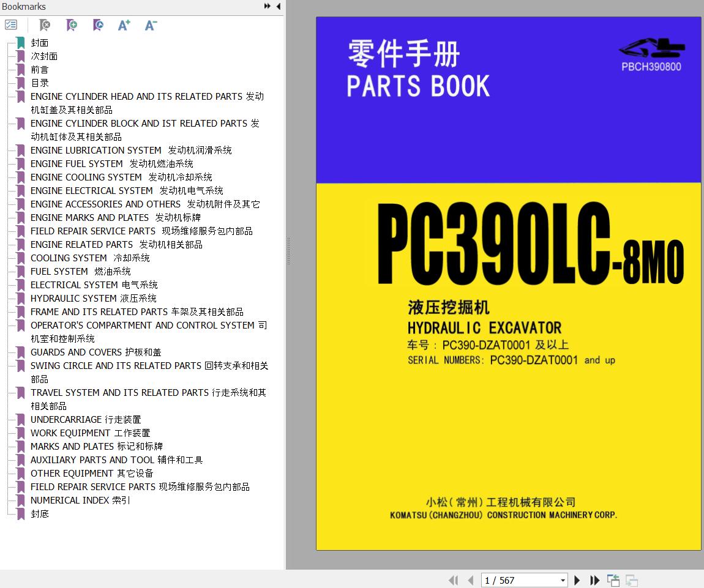Screen dimensions: 704x588
Task: Click the double-arrow expand panel icon
Action: coord(267,6)
